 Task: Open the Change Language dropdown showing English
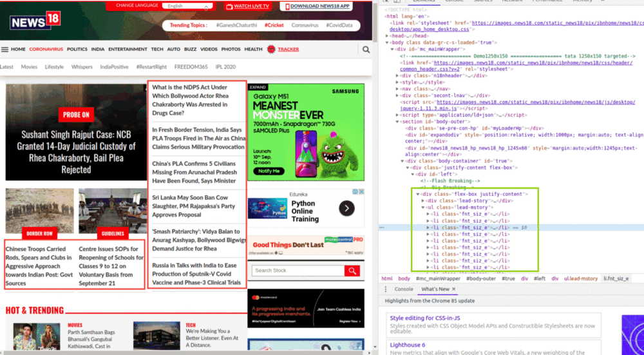tap(187, 6)
